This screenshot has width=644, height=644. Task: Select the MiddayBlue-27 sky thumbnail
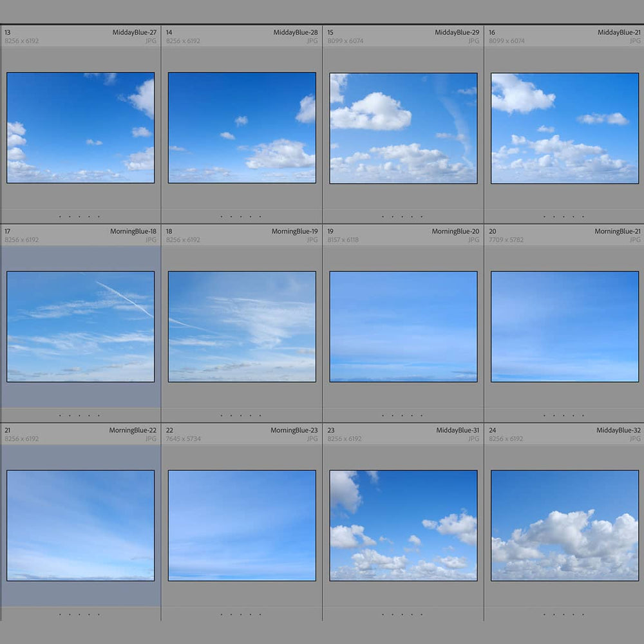point(80,128)
